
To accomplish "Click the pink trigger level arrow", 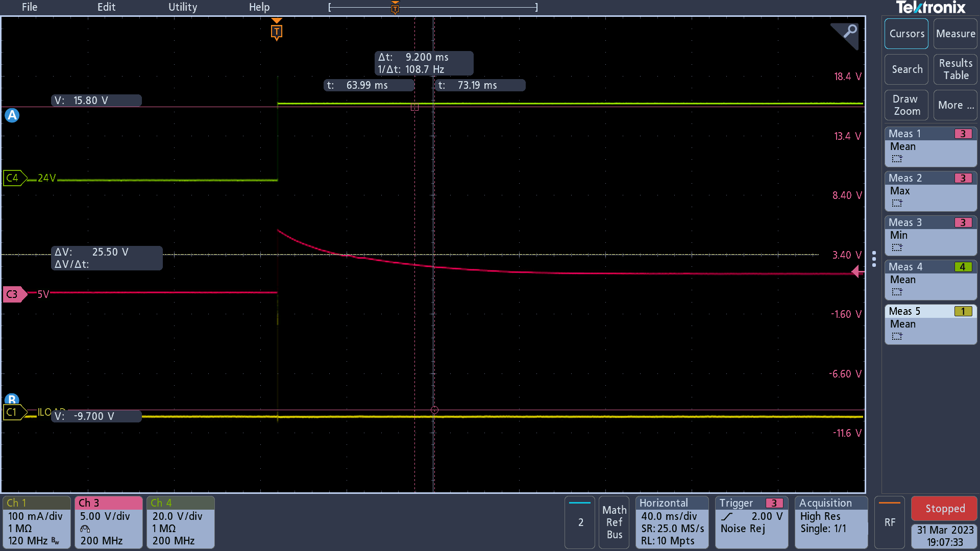I will click(x=858, y=272).
